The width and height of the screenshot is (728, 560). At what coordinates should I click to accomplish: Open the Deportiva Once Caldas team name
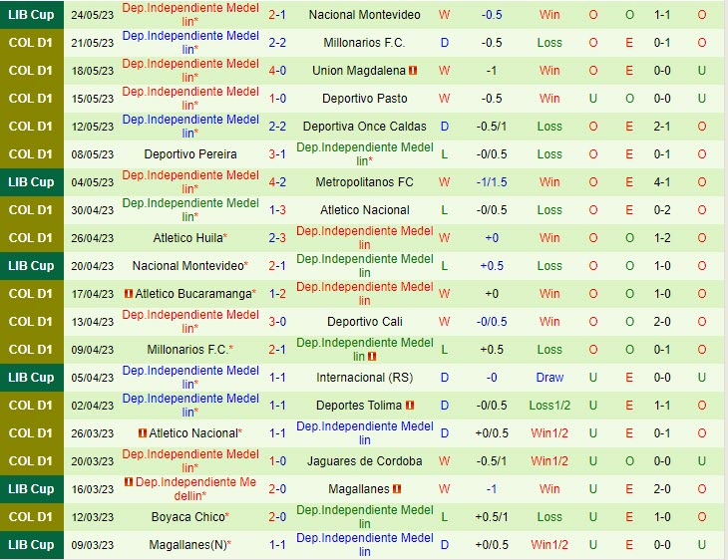tap(364, 127)
